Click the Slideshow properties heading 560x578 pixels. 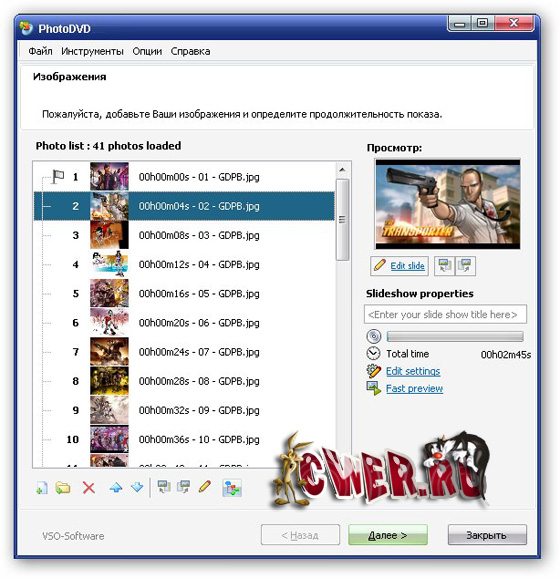pos(420,294)
